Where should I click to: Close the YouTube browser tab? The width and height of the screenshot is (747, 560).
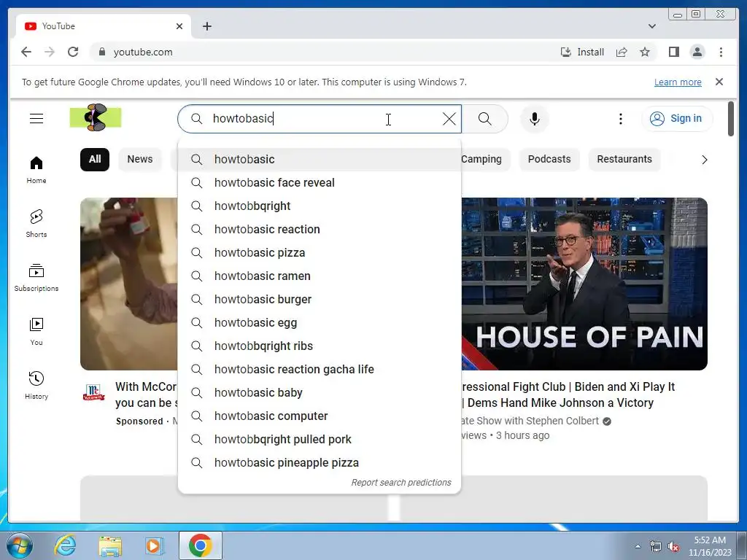[x=179, y=26]
